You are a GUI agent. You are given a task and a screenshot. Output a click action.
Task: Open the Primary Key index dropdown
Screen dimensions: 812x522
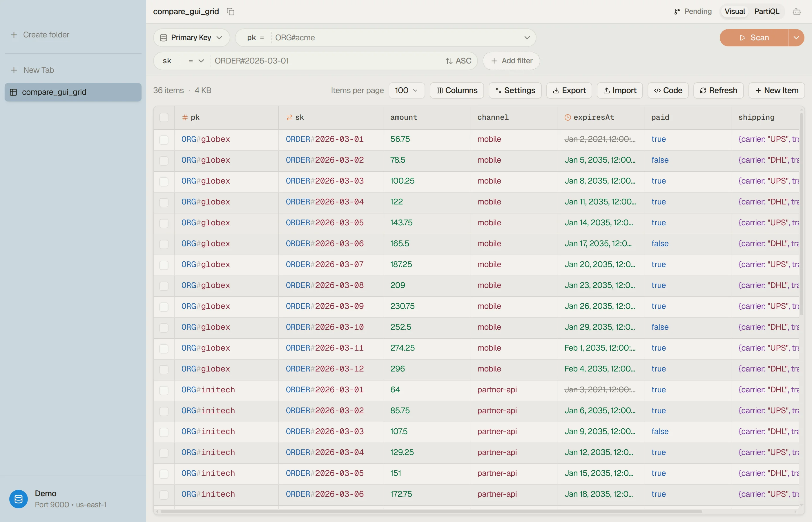click(191, 38)
